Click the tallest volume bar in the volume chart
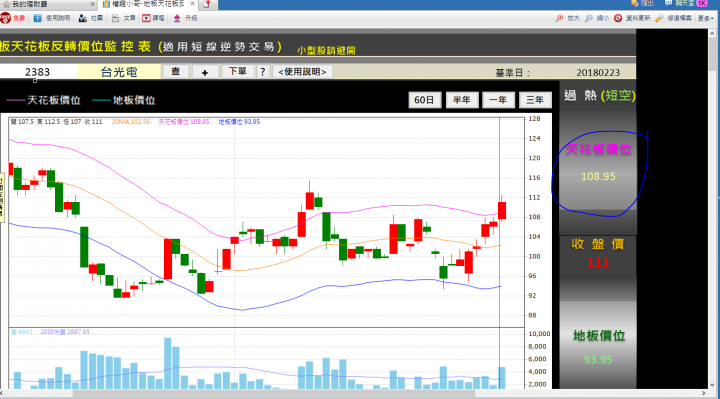The image size is (720, 399). coord(168,363)
